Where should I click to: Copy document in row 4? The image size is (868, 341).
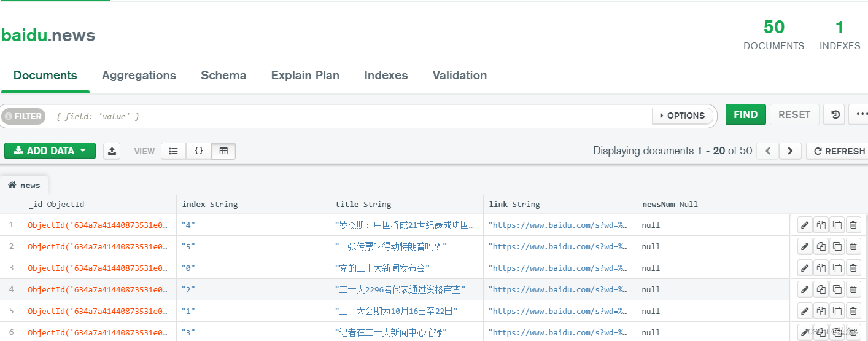[x=821, y=289]
